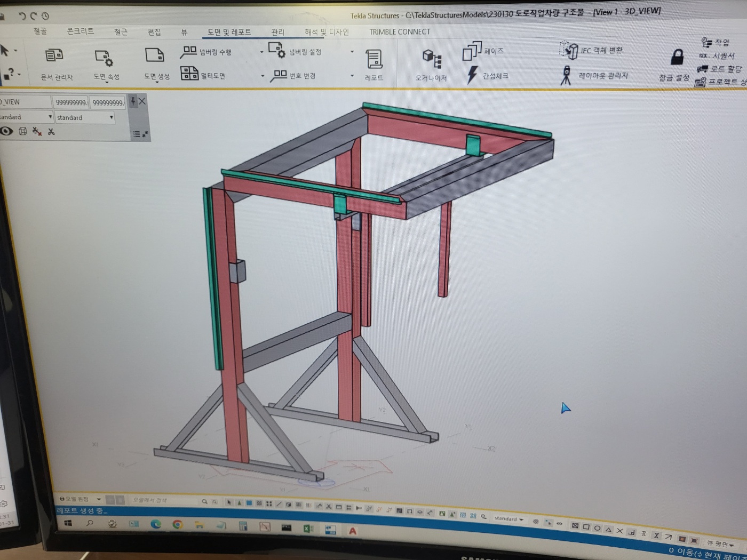Open 멀티도면 multi-drawing tool

pos(203,74)
